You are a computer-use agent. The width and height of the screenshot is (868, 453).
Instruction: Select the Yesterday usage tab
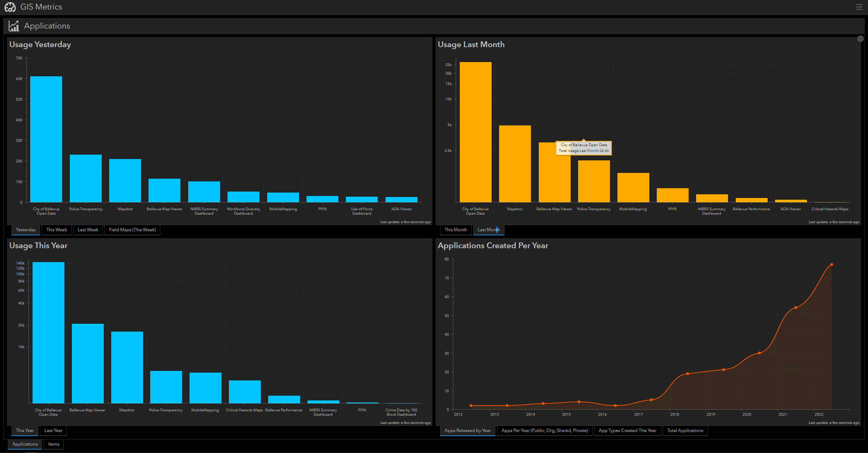(x=25, y=230)
